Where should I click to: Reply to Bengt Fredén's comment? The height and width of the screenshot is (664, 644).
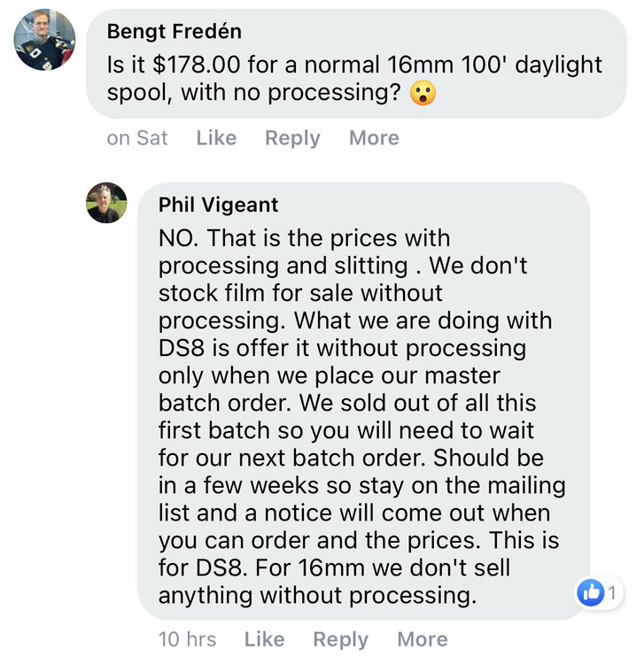pos(292,138)
